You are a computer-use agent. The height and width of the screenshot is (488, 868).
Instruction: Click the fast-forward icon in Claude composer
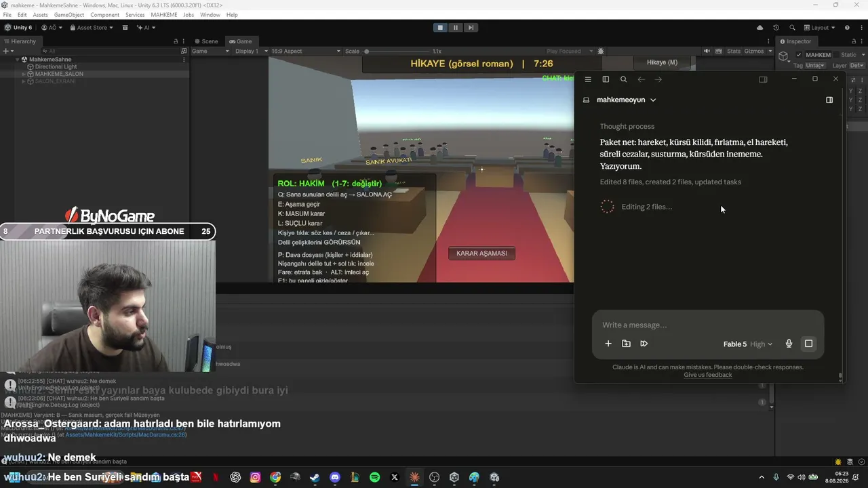pos(644,344)
